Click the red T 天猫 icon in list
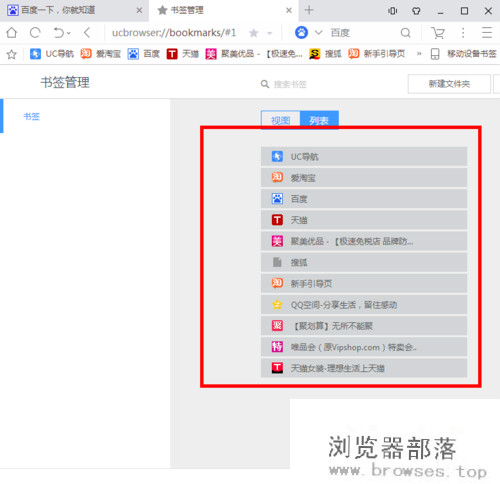The width and height of the screenshot is (500, 484). pyautogui.click(x=277, y=220)
